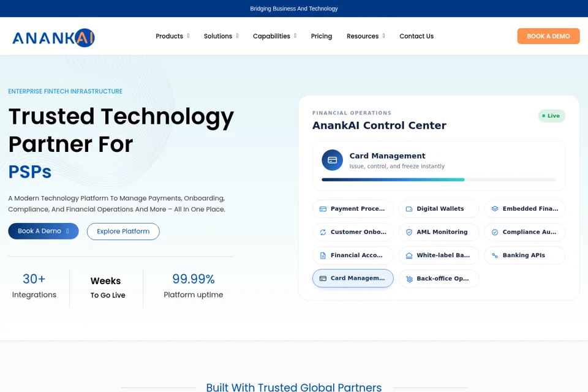This screenshot has height=392, width=588.
Task: Click the Card Management progress bar
Action: [x=439, y=179]
